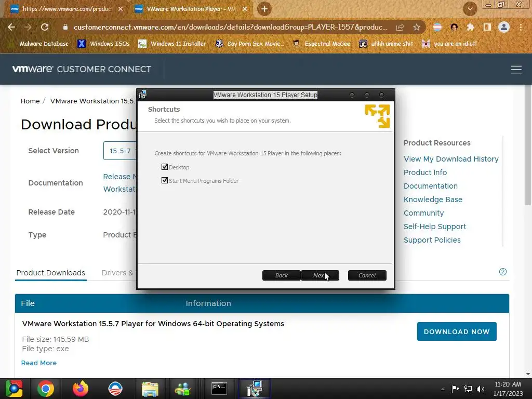The width and height of the screenshot is (532, 399).
Task: Cancel the VMware Player setup
Action: point(367,275)
